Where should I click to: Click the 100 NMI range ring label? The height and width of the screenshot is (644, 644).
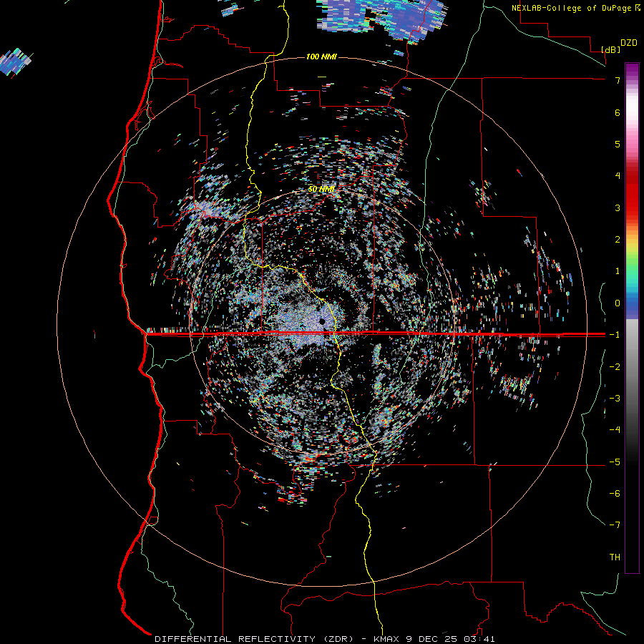click(x=321, y=57)
